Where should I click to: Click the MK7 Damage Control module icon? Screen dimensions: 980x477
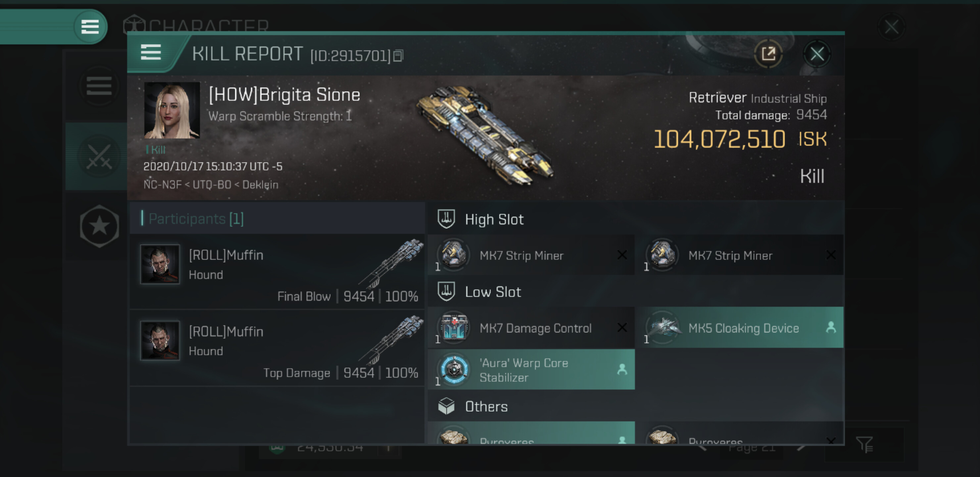[454, 328]
